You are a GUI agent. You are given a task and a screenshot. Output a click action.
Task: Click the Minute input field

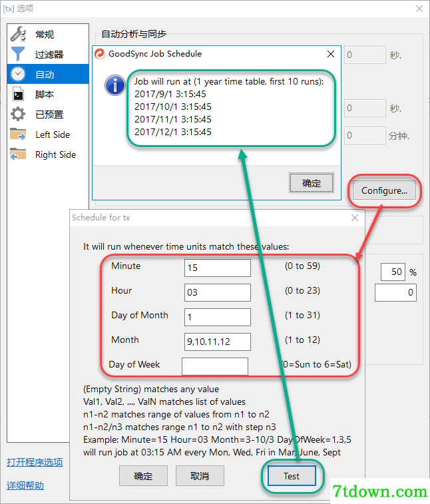click(218, 268)
